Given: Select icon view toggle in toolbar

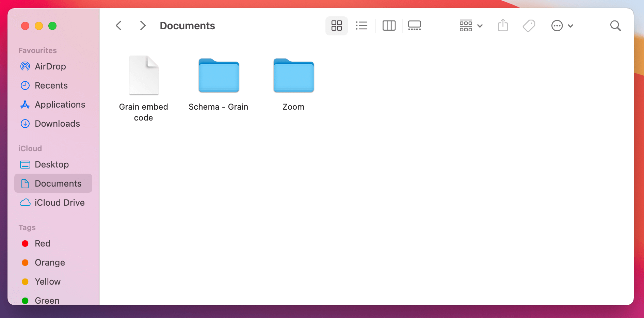Looking at the screenshot, I should coord(336,26).
